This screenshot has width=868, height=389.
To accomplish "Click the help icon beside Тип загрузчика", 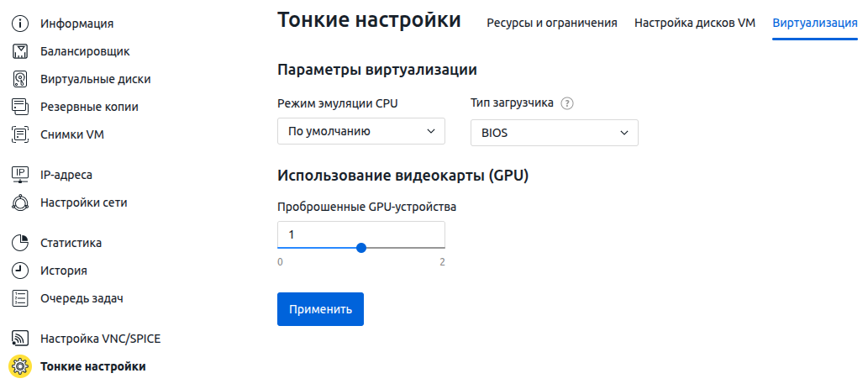I will point(566,103).
